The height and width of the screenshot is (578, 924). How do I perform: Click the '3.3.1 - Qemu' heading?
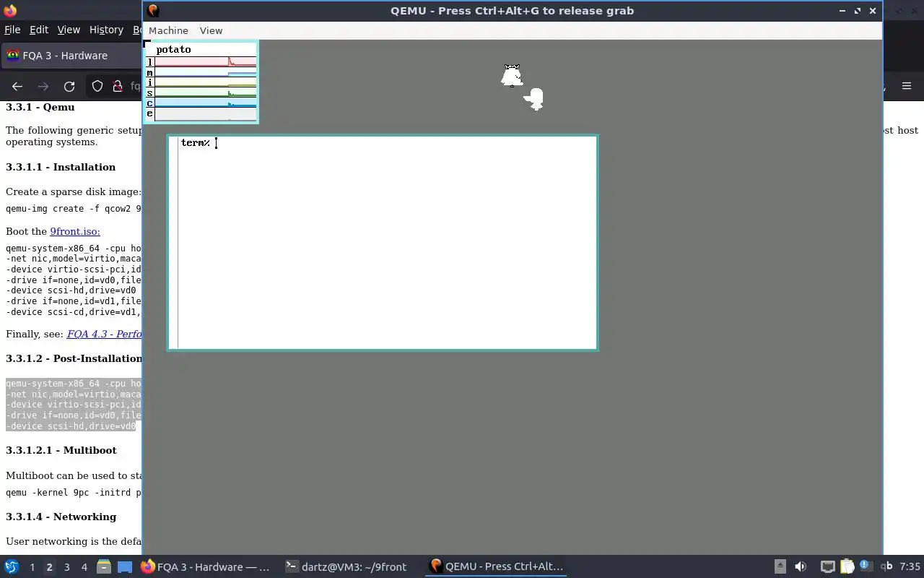(40, 107)
